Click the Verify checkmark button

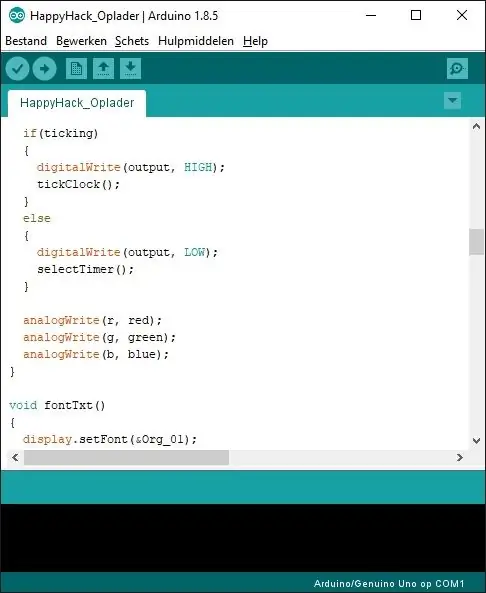tap(17, 68)
